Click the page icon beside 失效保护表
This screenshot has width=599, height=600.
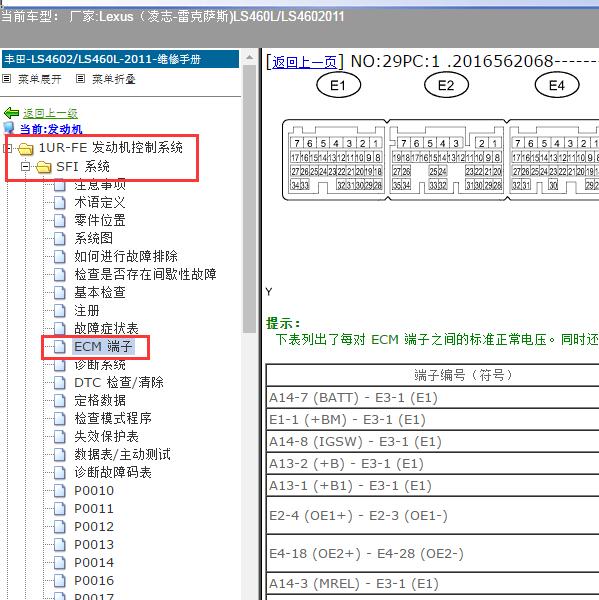coord(59,436)
